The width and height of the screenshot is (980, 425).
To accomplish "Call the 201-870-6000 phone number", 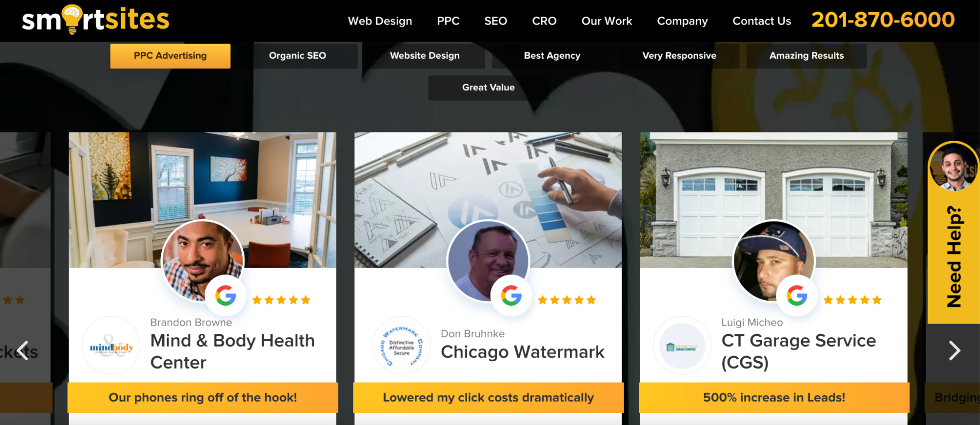I will click(883, 20).
